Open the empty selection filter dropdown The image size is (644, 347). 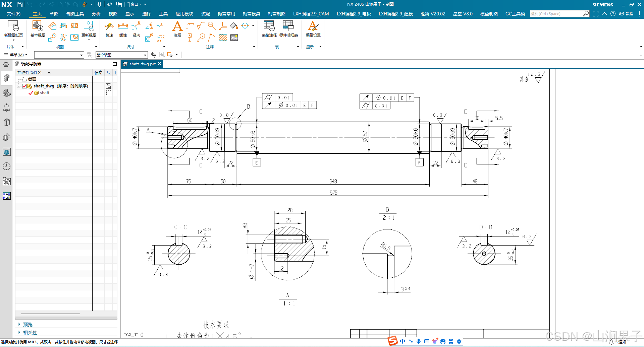(x=59, y=55)
